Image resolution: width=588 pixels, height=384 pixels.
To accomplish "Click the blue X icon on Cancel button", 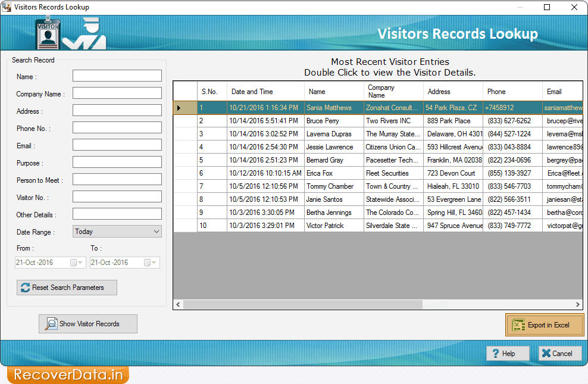I will click(x=546, y=353).
